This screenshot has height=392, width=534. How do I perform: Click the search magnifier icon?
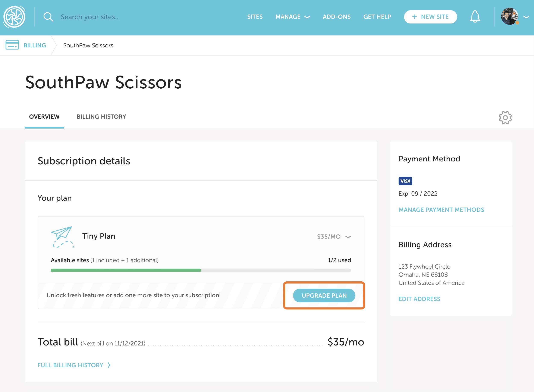click(x=48, y=17)
